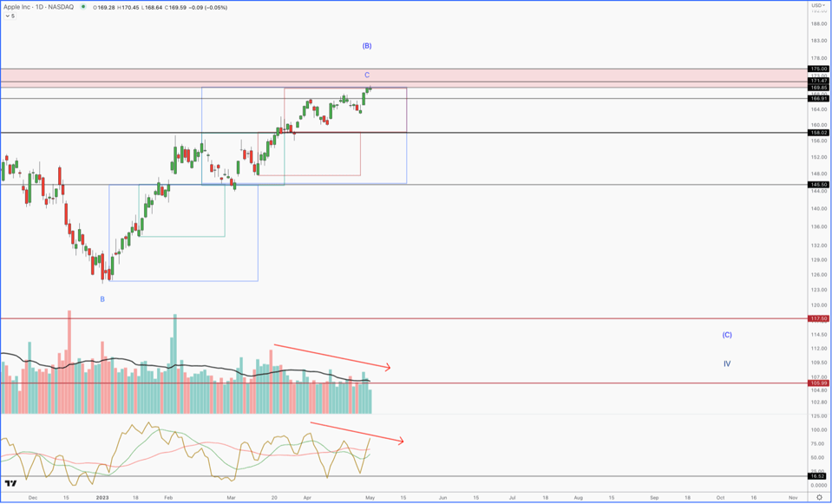Select the 16.52 oscillator level label
832x504 pixels.
click(x=816, y=476)
